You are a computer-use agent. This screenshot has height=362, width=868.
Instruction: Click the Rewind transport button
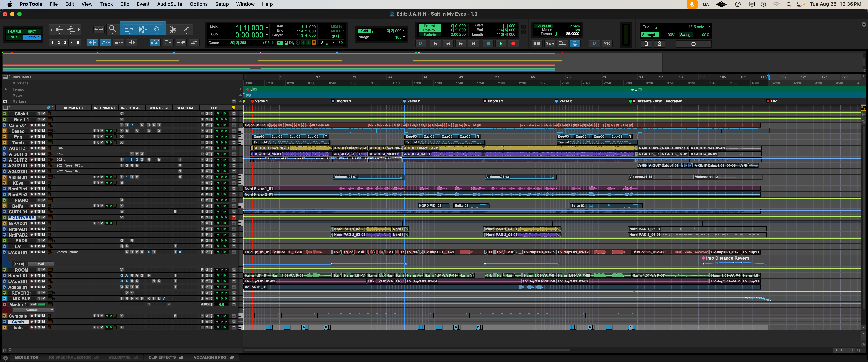click(x=448, y=44)
